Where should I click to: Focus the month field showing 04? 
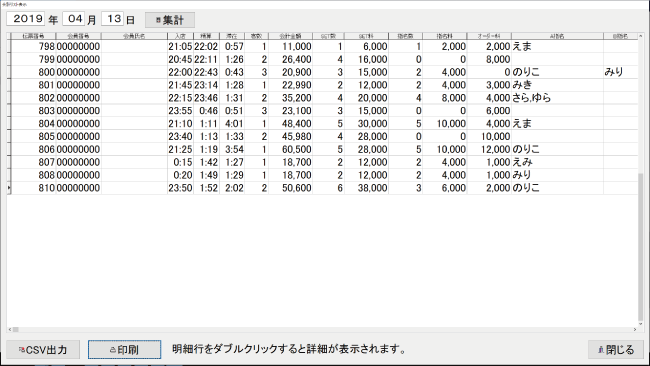click(x=74, y=19)
